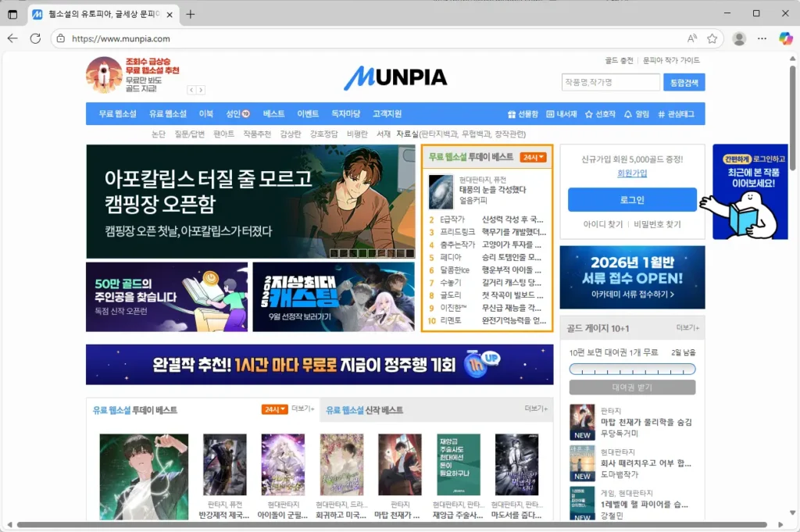Click the 회원가입 link
This screenshot has height=532, width=800.
(x=632, y=173)
